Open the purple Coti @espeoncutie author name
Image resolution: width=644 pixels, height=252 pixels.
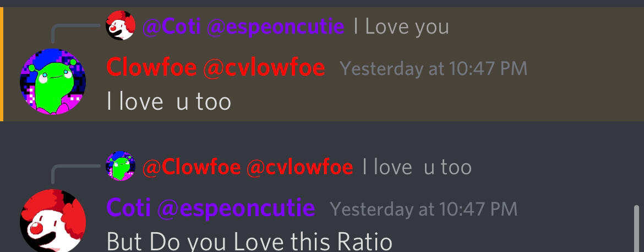[x=211, y=208]
